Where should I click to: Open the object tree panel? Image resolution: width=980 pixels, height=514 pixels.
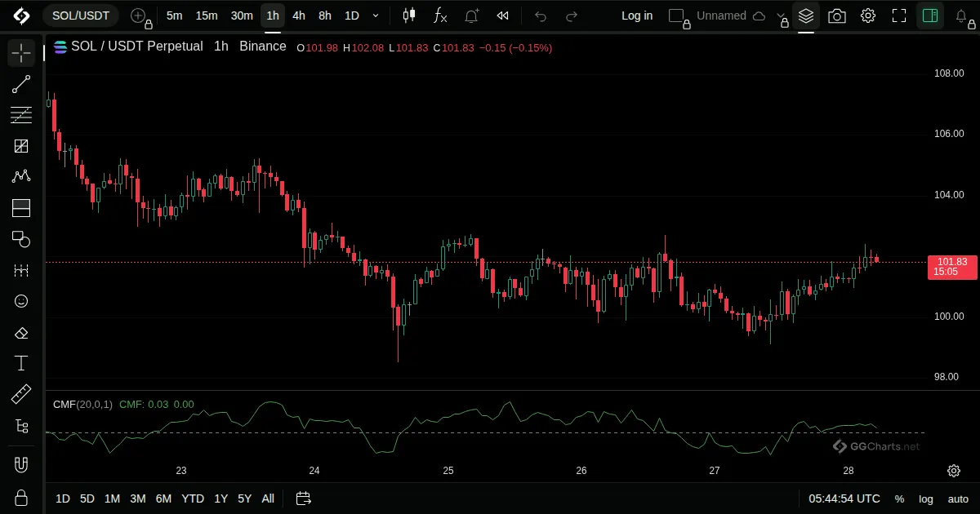21,425
